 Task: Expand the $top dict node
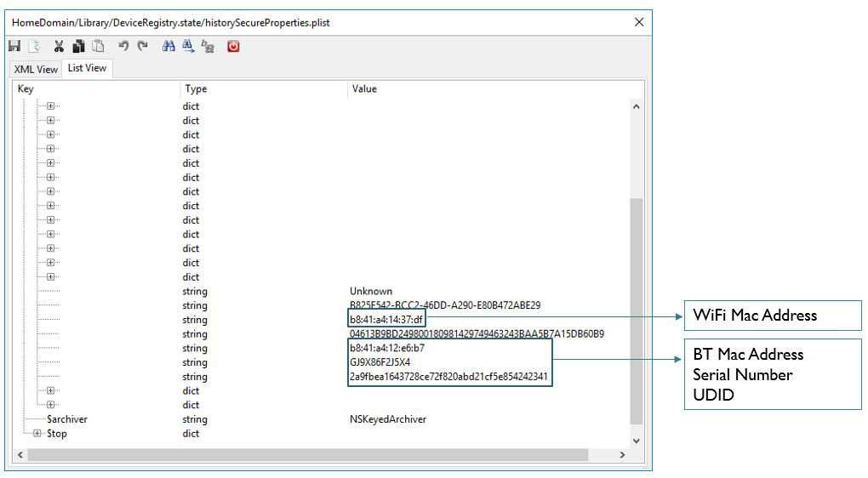coord(36,434)
